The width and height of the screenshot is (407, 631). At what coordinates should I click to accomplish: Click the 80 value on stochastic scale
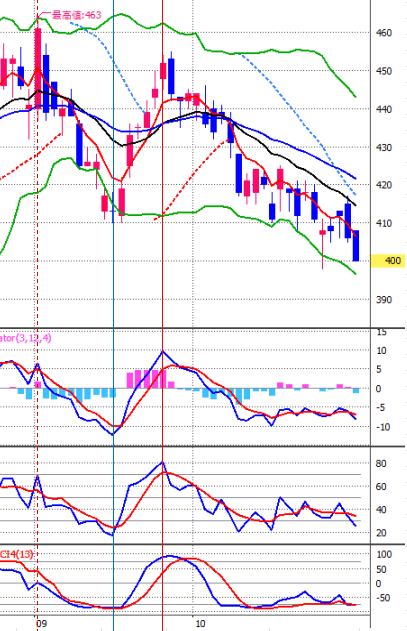[x=381, y=464]
